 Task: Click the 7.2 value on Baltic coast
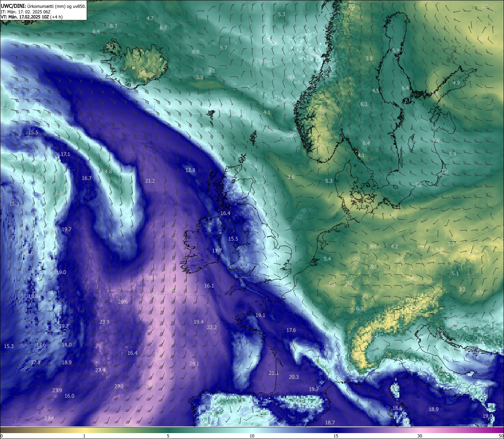point(419,185)
